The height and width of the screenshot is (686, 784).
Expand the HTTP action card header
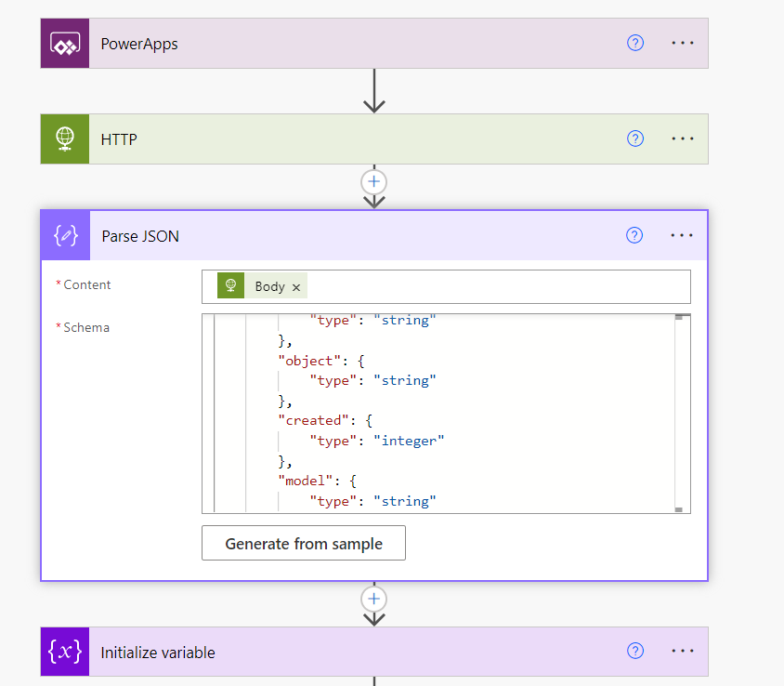(353, 139)
